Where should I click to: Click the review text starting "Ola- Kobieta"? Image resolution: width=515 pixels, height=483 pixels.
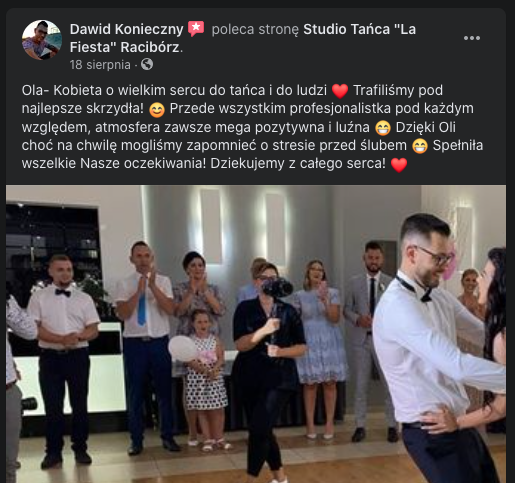click(x=252, y=127)
